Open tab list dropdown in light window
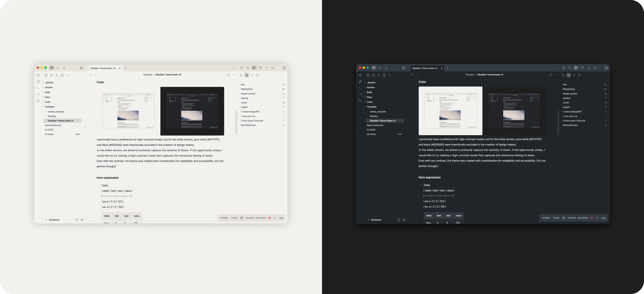The height and width of the screenshot is (294, 644). click(233, 68)
